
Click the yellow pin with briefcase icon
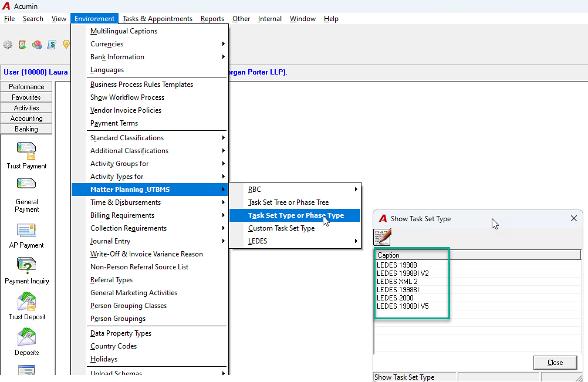click(x=66, y=45)
